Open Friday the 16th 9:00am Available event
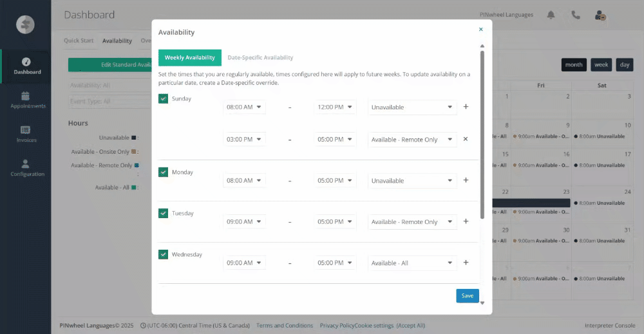644x334 pixels. 541,165
